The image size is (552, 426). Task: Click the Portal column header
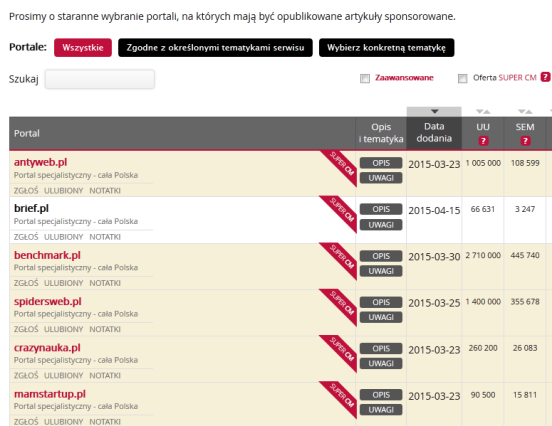tap(182, 133)
